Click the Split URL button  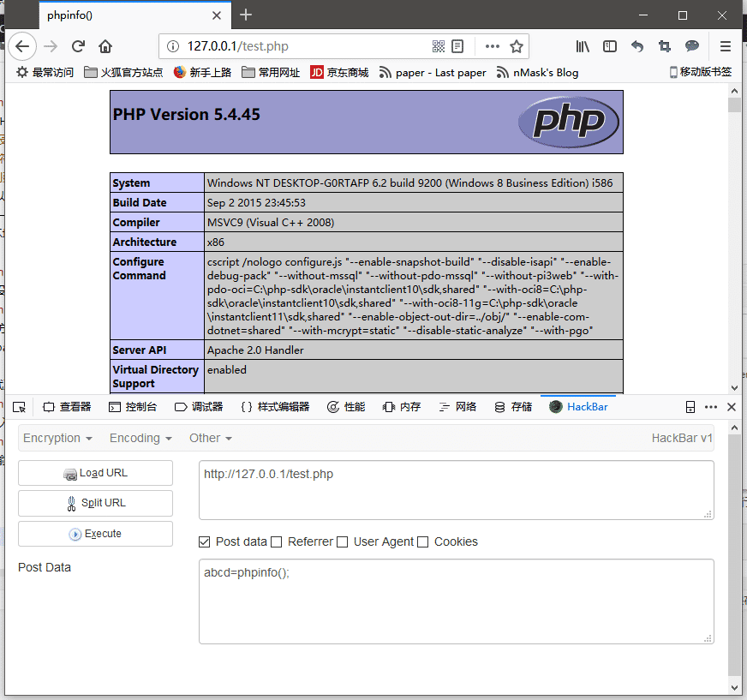pyautogui.click(x=95, y=503)
